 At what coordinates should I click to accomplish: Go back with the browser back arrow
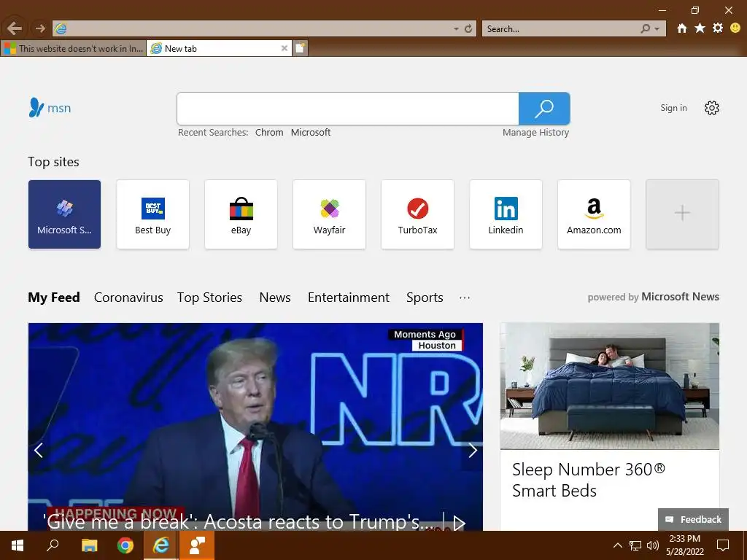[15, 28]
